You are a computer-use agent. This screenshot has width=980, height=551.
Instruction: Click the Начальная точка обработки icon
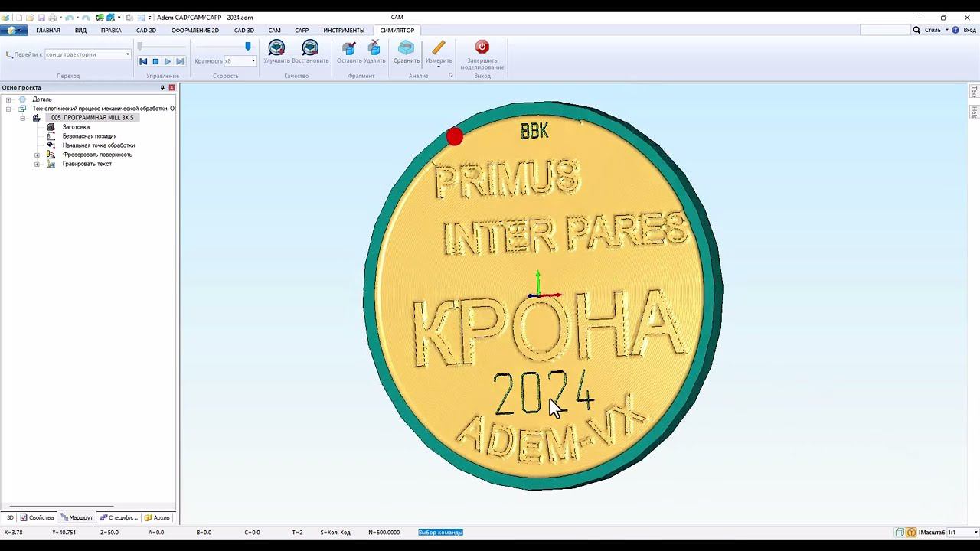click(x=51, y=145)
